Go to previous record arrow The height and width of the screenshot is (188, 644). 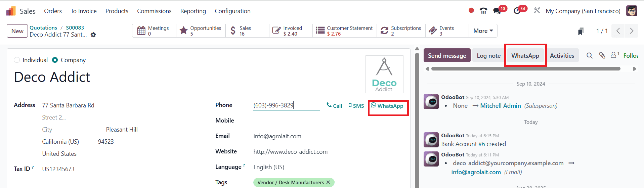pyautogui.click(x=618, y=31)
